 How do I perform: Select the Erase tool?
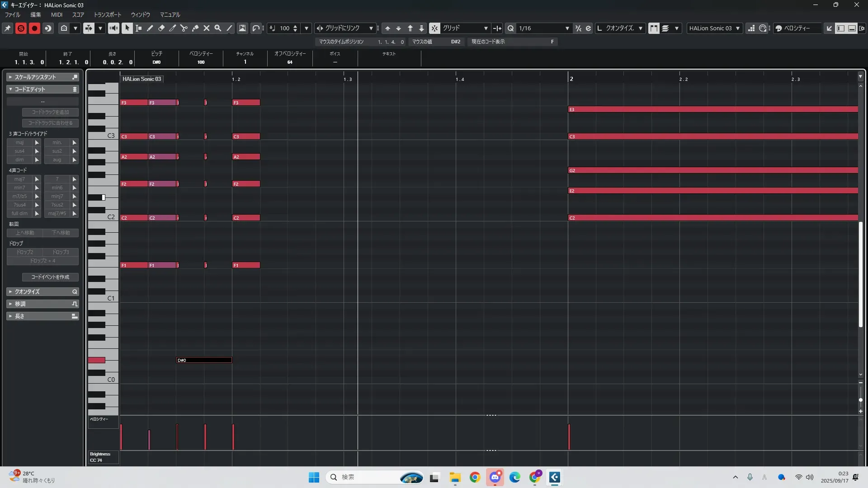click(161, 28)
